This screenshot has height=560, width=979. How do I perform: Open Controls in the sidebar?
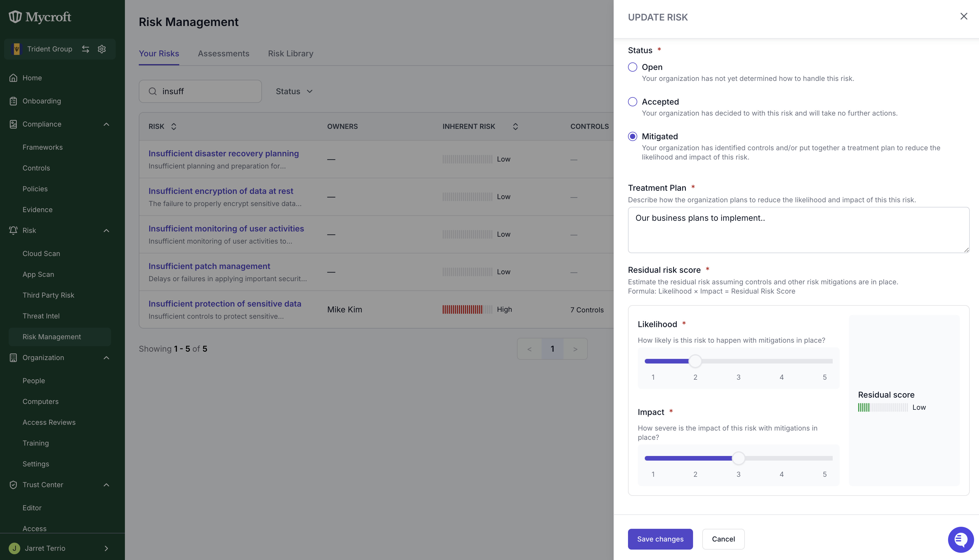pyautogui.click(x=36, y=168)
